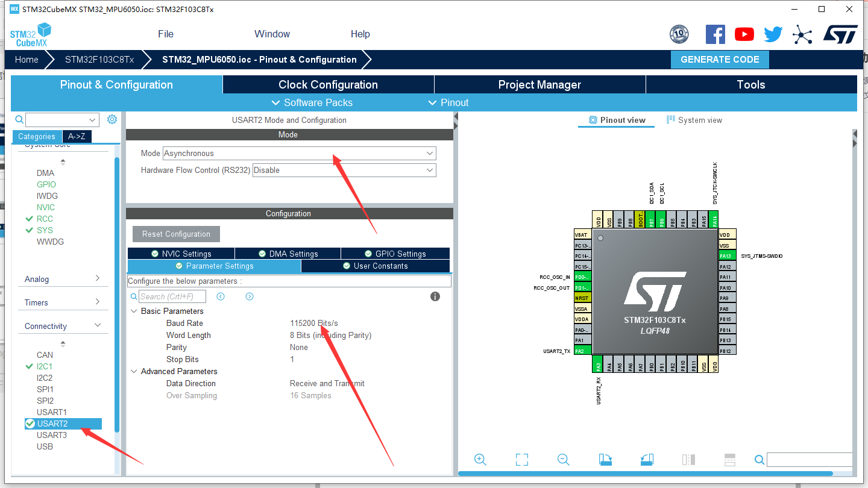Screen dimensions: 868x488
Task: Select GPIO under System Core
Action: (x=46, y=184)
